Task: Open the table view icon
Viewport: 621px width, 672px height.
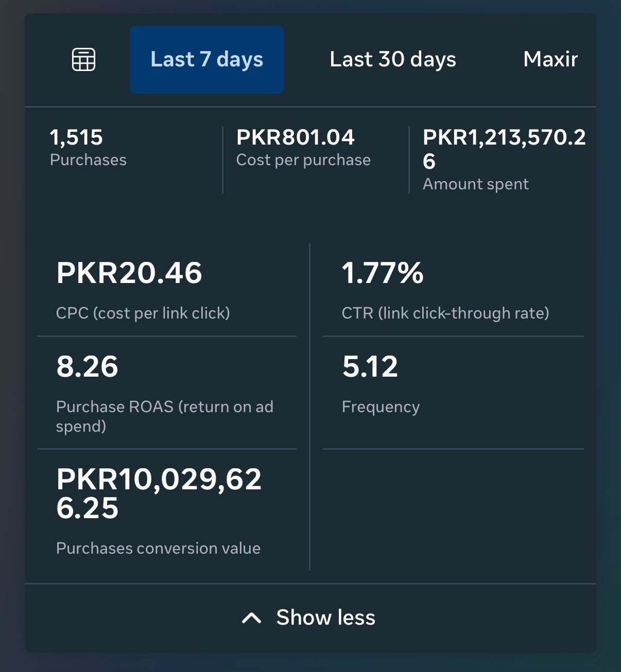Action: tap(83, 60)
